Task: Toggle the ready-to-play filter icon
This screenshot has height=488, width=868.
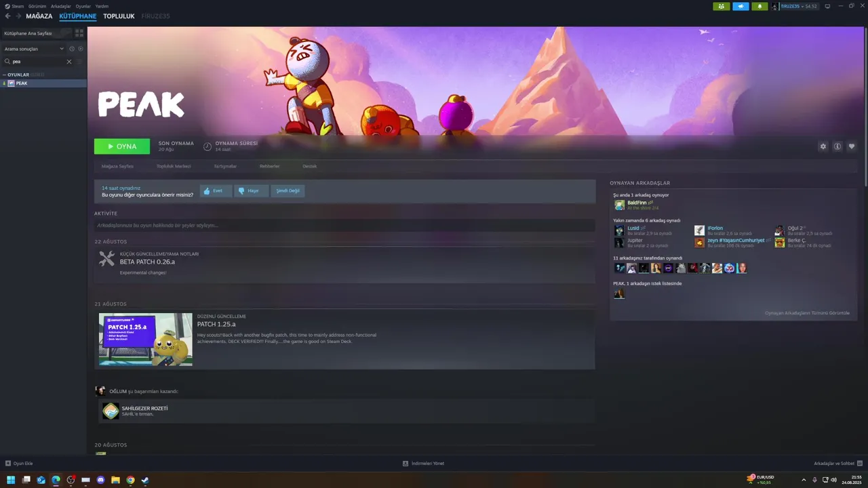Action: [x=81, y=49]
